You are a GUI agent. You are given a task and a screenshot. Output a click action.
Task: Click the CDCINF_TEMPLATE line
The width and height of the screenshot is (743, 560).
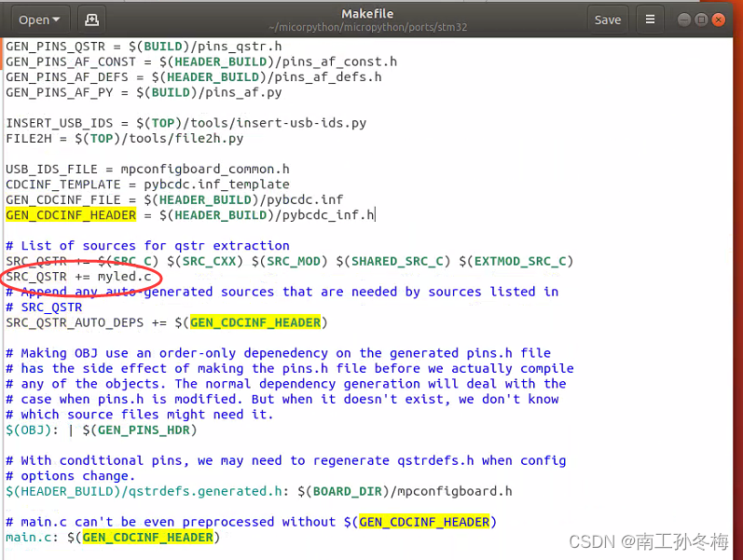tap(148, 184)
